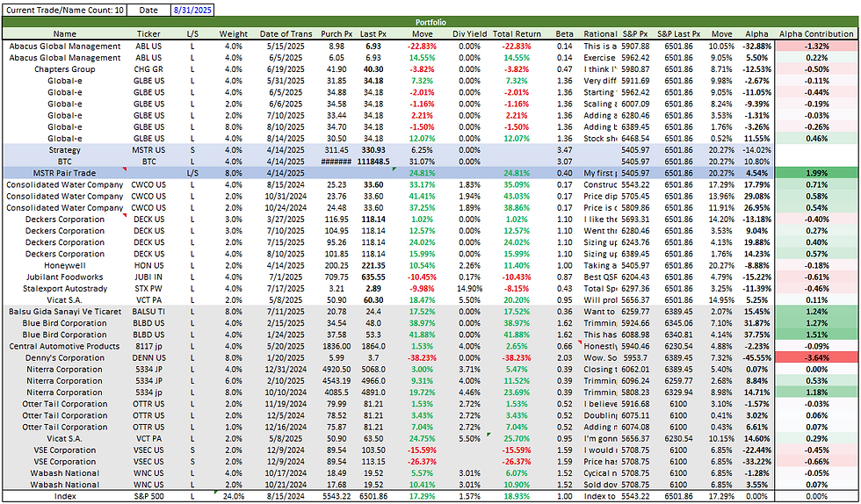This screenshot has height=504, width=861.
Task: Select Central Automotive Products name cell
Action: (65, 346)
